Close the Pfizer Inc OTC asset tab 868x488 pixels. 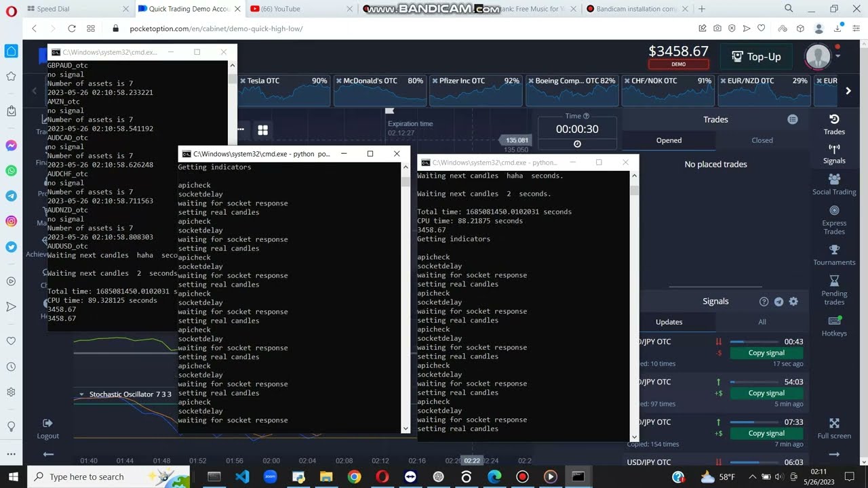point(434,81)
